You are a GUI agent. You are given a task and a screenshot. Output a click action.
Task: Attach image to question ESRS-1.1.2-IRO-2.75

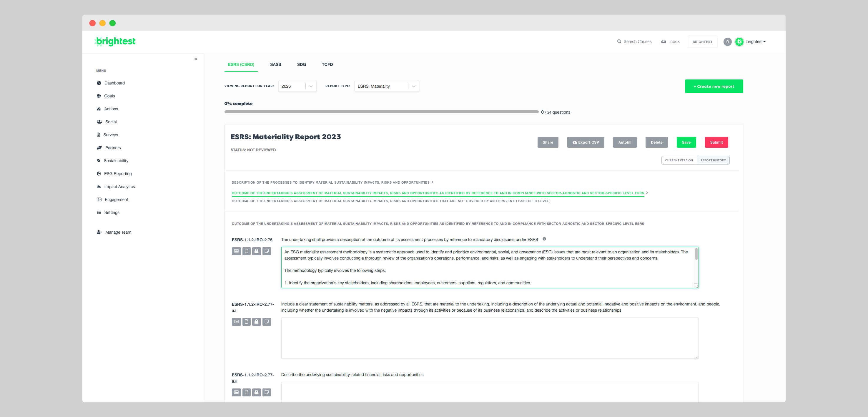pos(236,251)
